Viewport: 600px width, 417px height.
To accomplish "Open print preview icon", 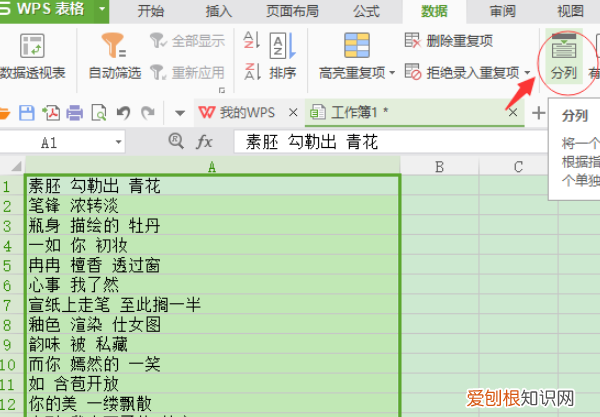I will 99,113.
